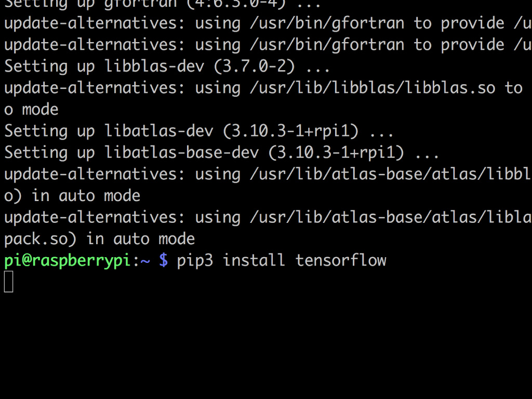
Task: Click /usr/lib/atlas-base/atlas/libla path text
Action: click(391, 217)
